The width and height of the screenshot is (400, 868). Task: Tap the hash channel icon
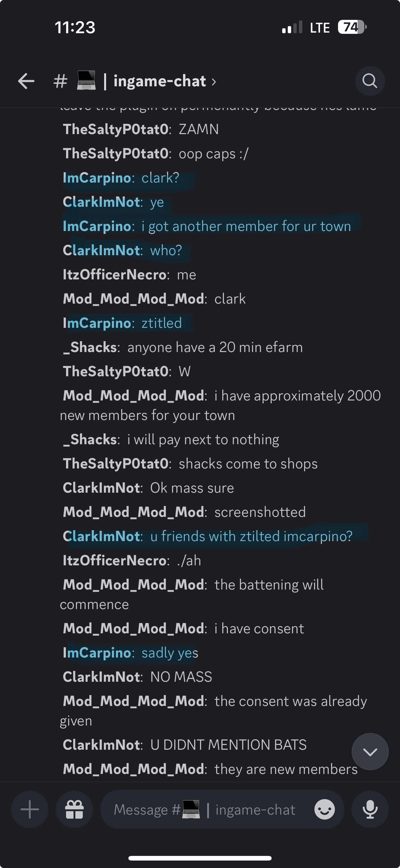(x=60, y=81)
